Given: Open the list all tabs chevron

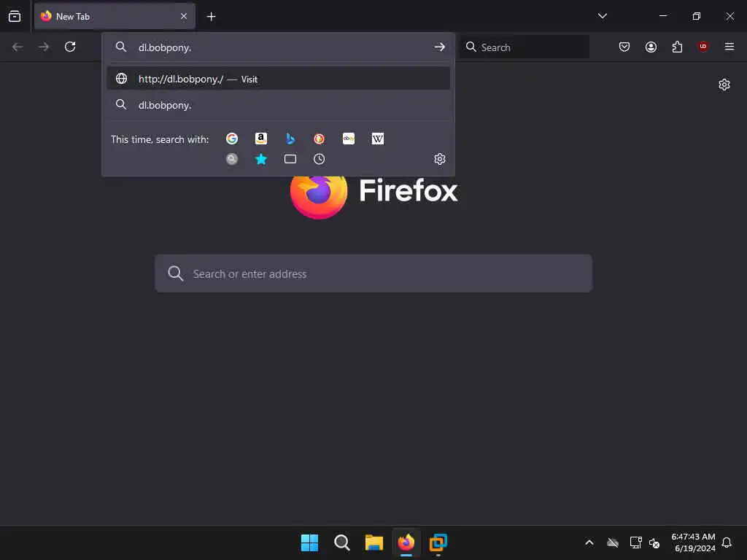Looking at the screenshot, I should coord(602,16).
